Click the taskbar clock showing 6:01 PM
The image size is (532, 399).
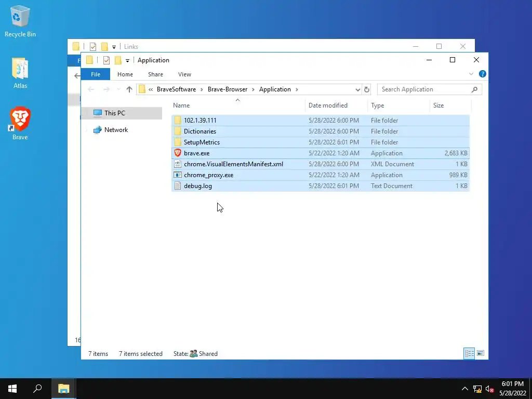coord(513,389)
